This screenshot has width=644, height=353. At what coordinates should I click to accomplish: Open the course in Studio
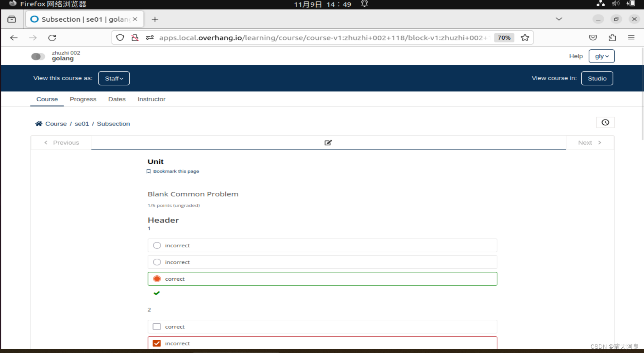pos(597,78)
